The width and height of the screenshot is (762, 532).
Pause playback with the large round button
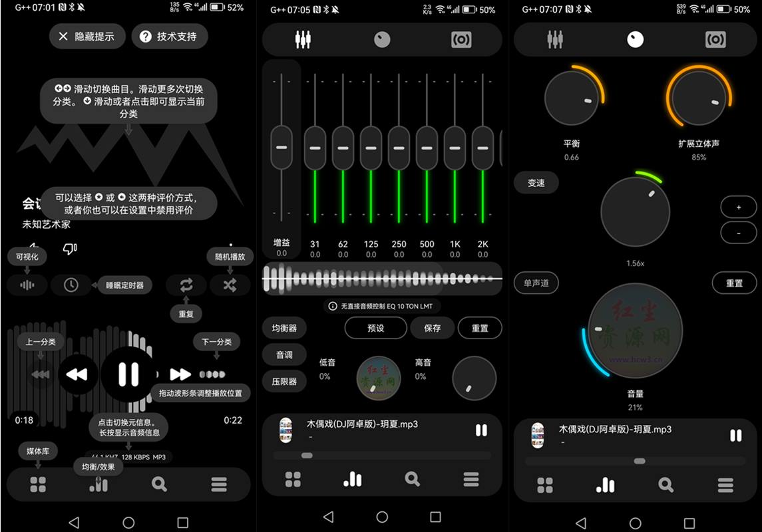(128, 374)
